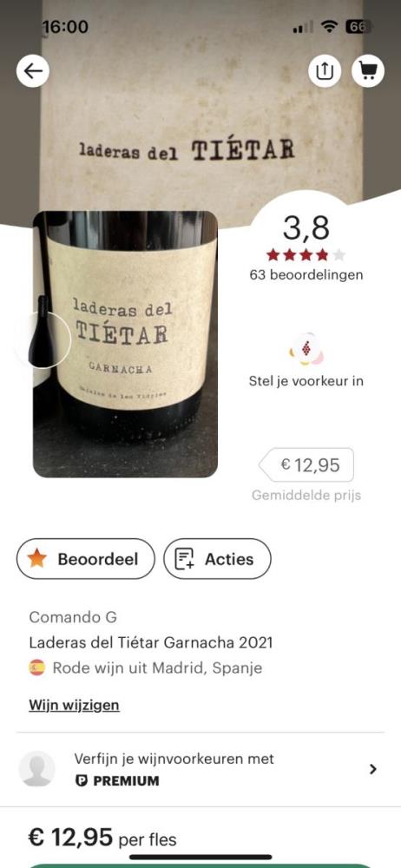Open the share icon
Screen dimensions: 401x868
click(x=325, y=71)
